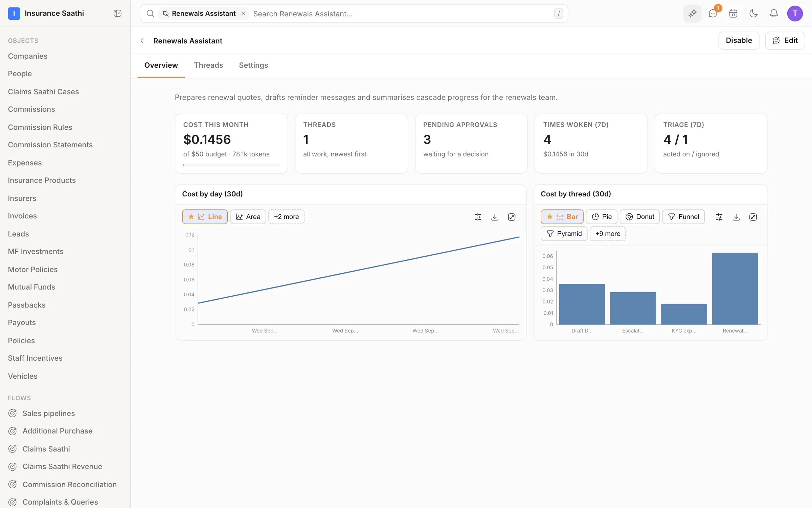This screenshot has width=812, height=508.
Task: Click the Edit button
Action: pyautogui.click(x=785, y=40)
